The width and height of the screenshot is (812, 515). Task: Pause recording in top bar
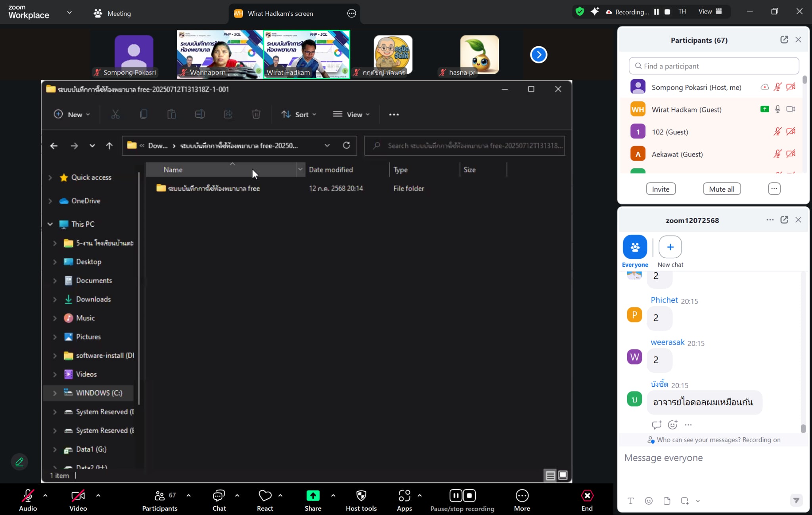[x=657, y=12]
